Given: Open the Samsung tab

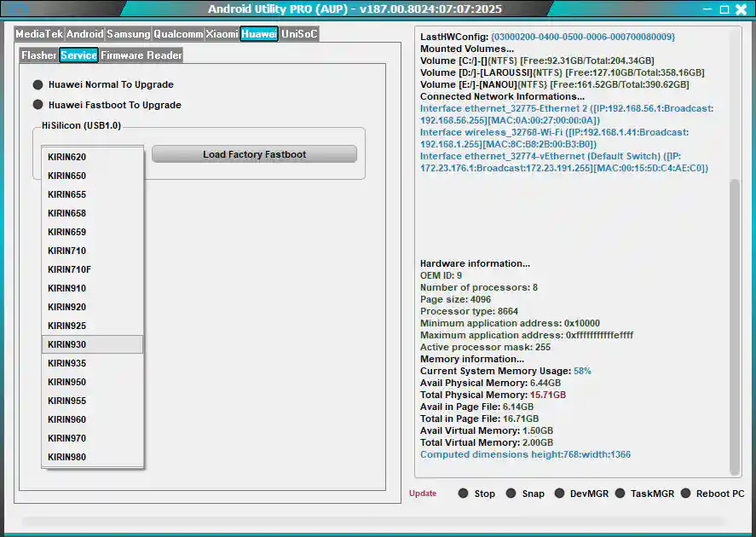Looking at the screenshot, I should pyautogui.click(x=128, y=34).
